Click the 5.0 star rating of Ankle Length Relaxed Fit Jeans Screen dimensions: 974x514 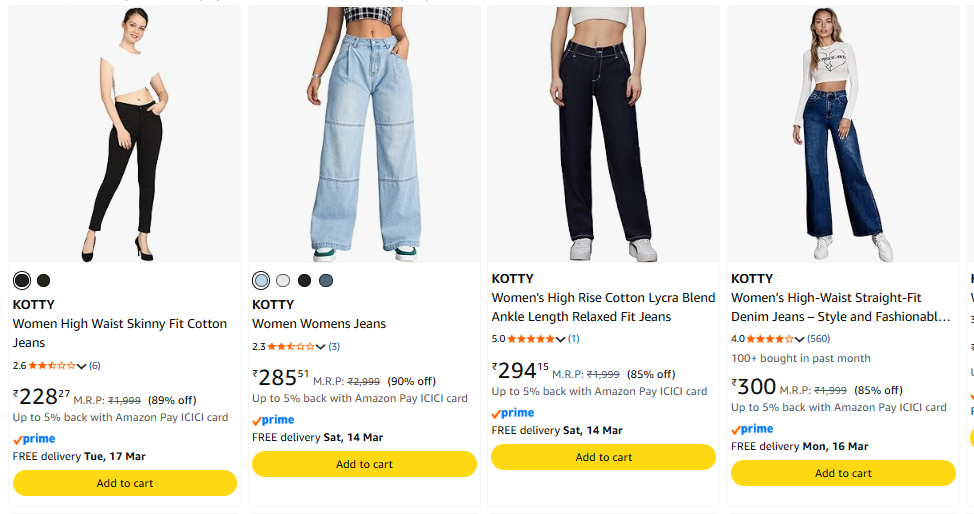(530, 339)
